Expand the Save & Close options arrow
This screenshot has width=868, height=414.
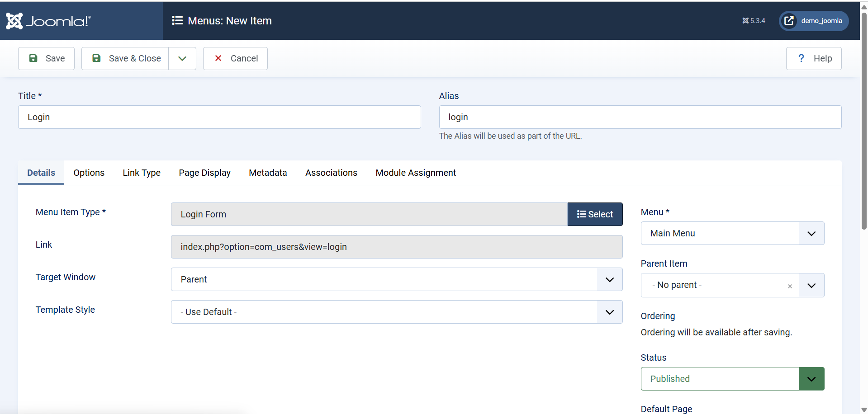pos(182,58)
